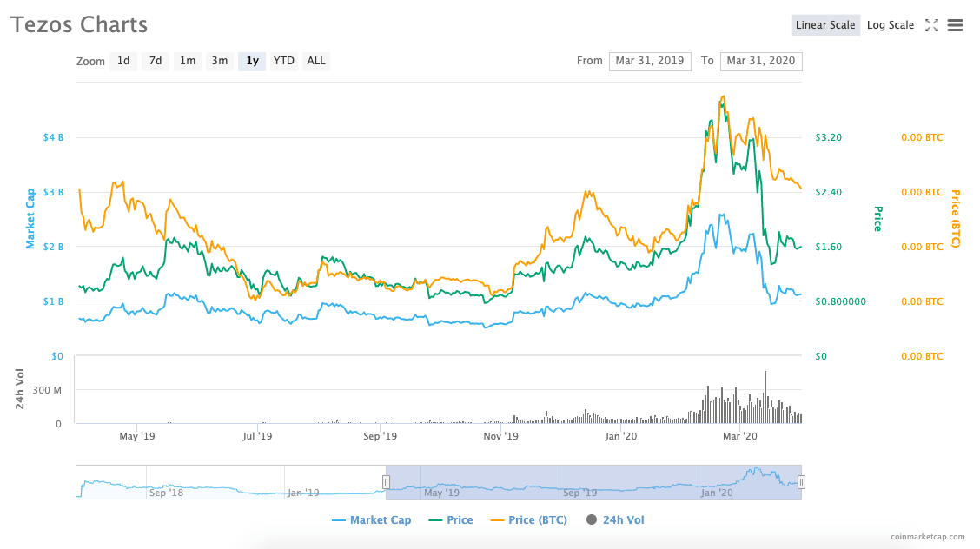Click the From date field showing Mar 31, 2019

point(650,61)
